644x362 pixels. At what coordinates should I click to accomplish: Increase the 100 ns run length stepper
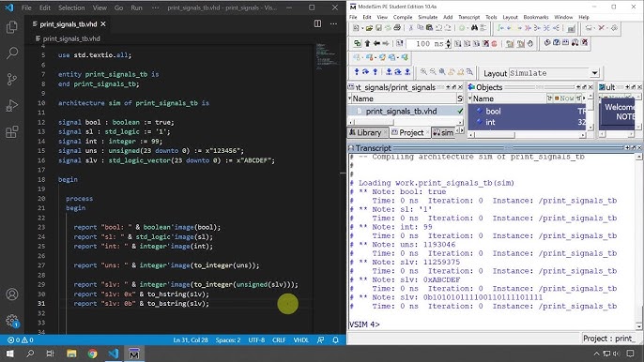coord(448,41)
